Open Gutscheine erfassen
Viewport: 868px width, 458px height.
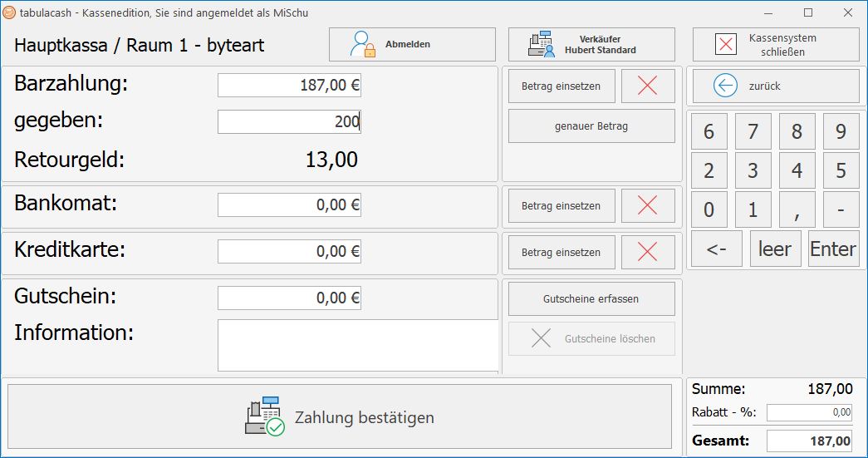tap(591, 298)
